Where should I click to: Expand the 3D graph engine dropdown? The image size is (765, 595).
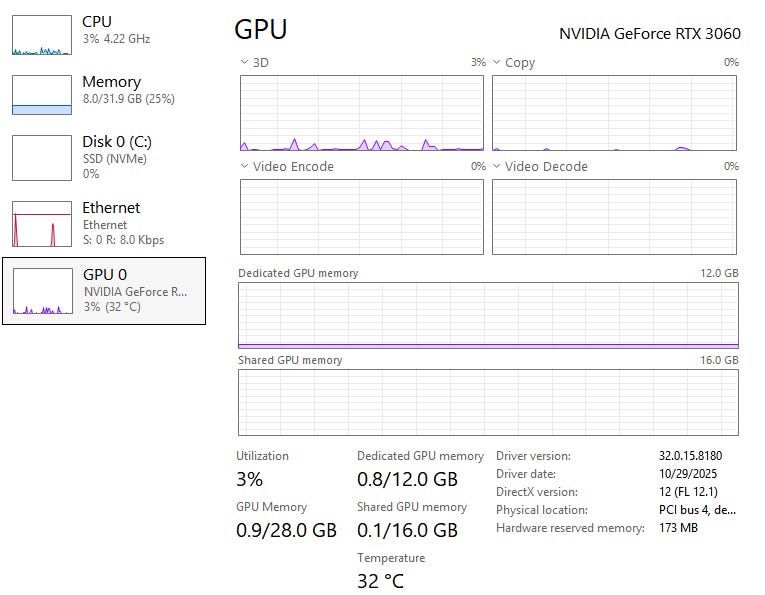coord(245,62)
